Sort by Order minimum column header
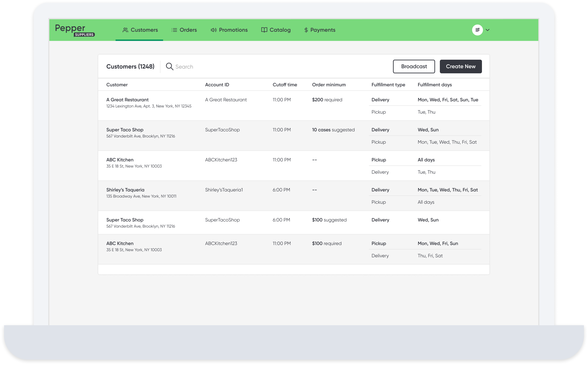Screen dimensions: 588x365 (x=329, y=85)
